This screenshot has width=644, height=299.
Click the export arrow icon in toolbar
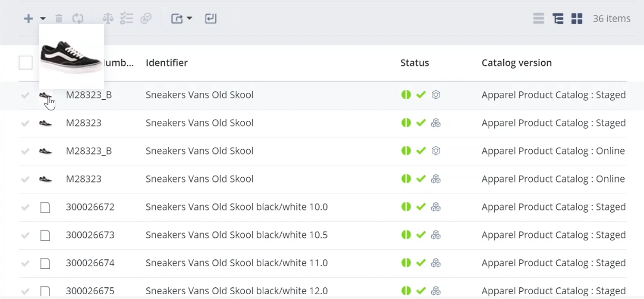tap(177, 18)
